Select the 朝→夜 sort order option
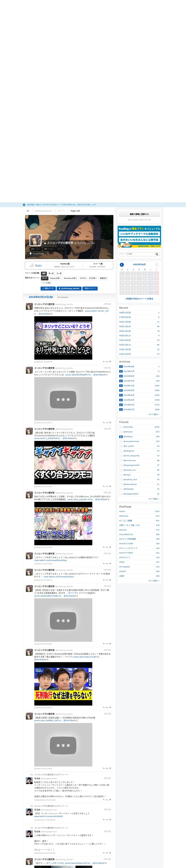Screen dimensions: 186x868 (x=51, y=273)
